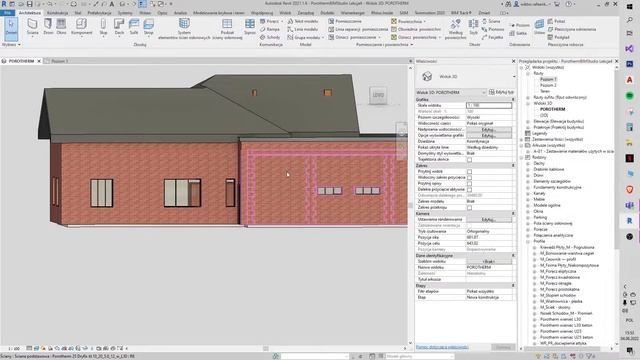Screen dimensions: 640x360
Task: Click the Ustaw work plane tool
Action: (x=539, y=27)
